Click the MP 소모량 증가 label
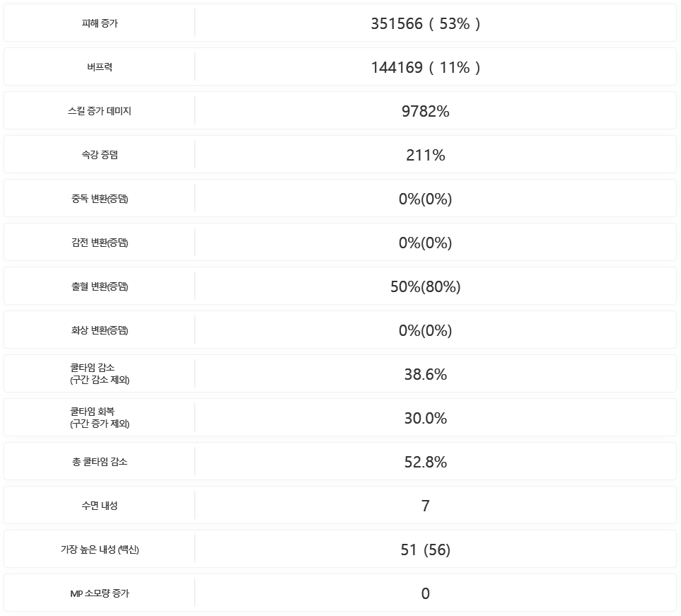Screen dimensions: 681x616 point(100,593)
